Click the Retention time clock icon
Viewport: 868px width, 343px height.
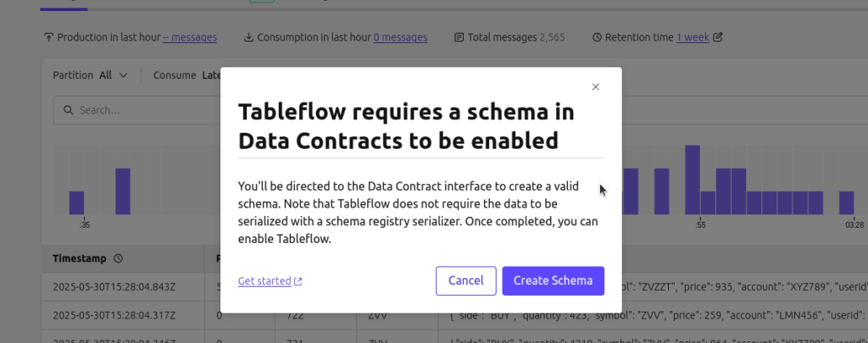(597, 37)
